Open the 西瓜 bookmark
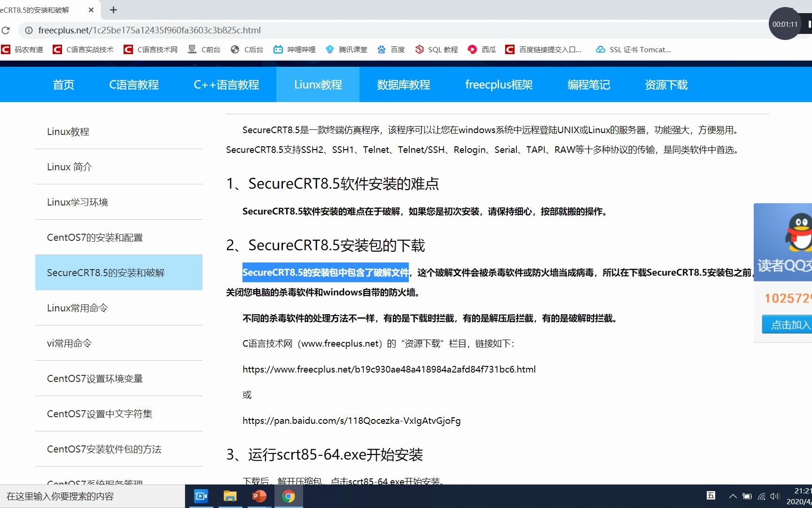This screenshot has width=812, height=508. tap(482, 49)
